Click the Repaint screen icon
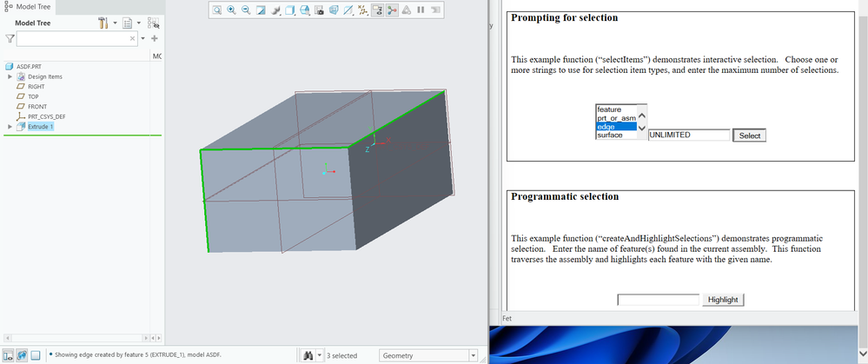 [x=261, y=10]
